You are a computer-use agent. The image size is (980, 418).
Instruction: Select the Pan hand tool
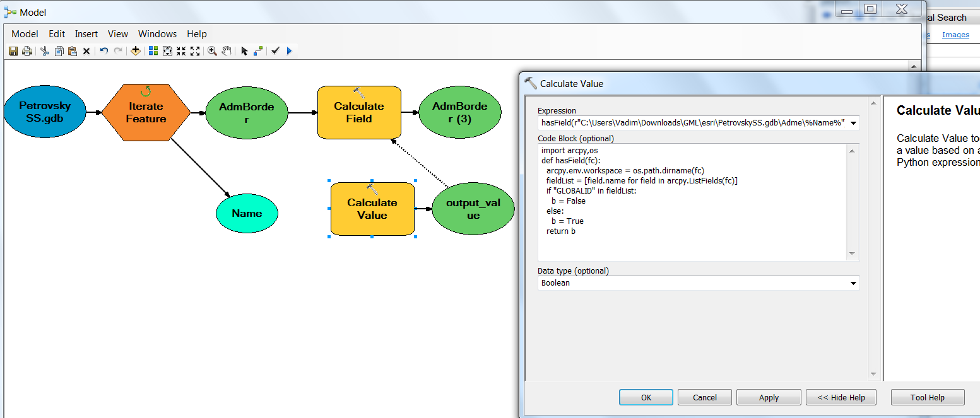[227, 51]
